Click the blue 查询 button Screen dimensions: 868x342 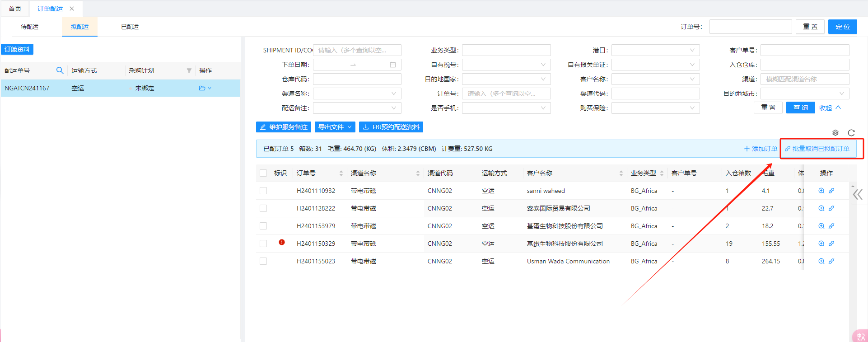[800, 108]
